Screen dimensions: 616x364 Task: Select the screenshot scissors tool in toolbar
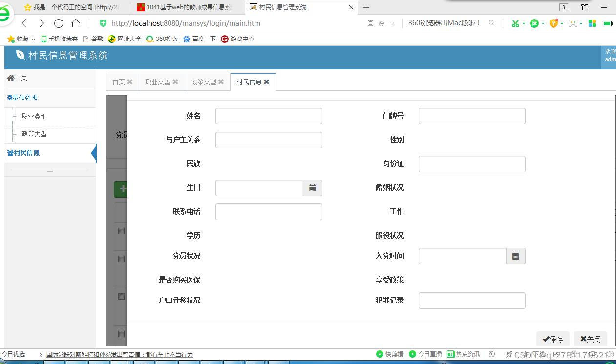coord(516,23)
